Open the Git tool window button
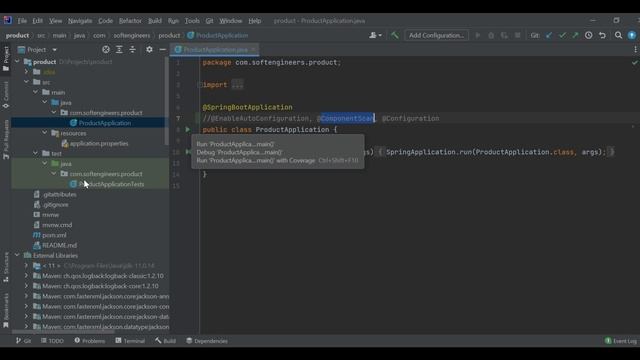 coord(23,341)
